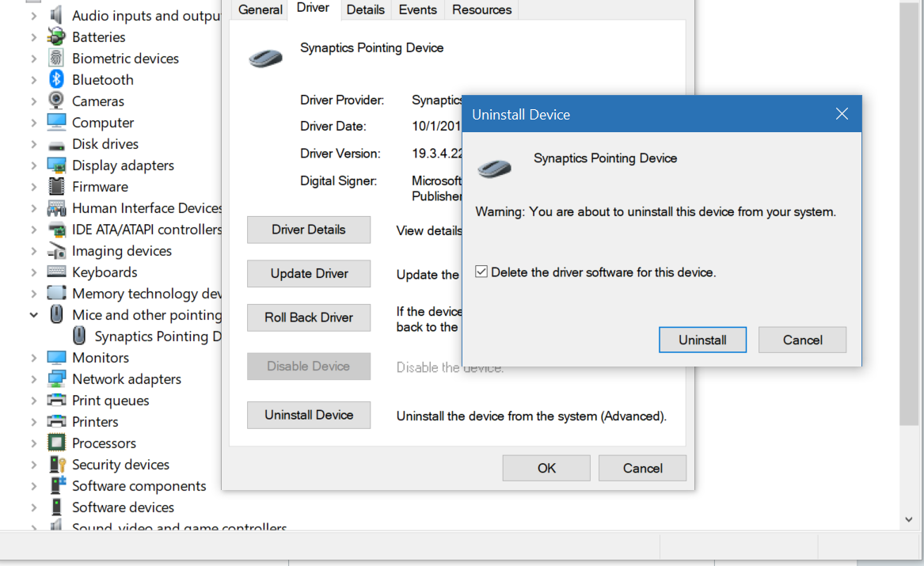Click OK in the properties dialog
This screenshot has height=566, width=924.
546,468
